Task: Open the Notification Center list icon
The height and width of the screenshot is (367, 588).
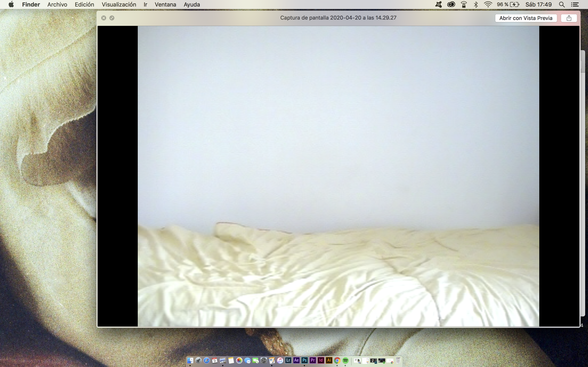Action: coord(575,4)
